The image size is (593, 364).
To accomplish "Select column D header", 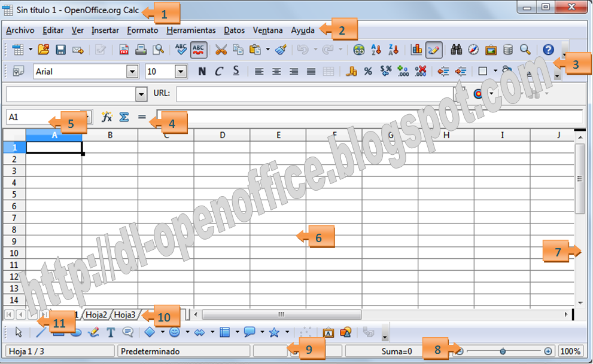I will coord(222,135).
